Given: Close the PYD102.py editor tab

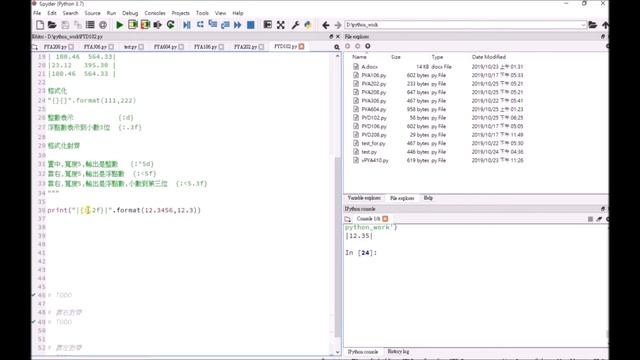Looking at the screenshot, I should [301, 47].
